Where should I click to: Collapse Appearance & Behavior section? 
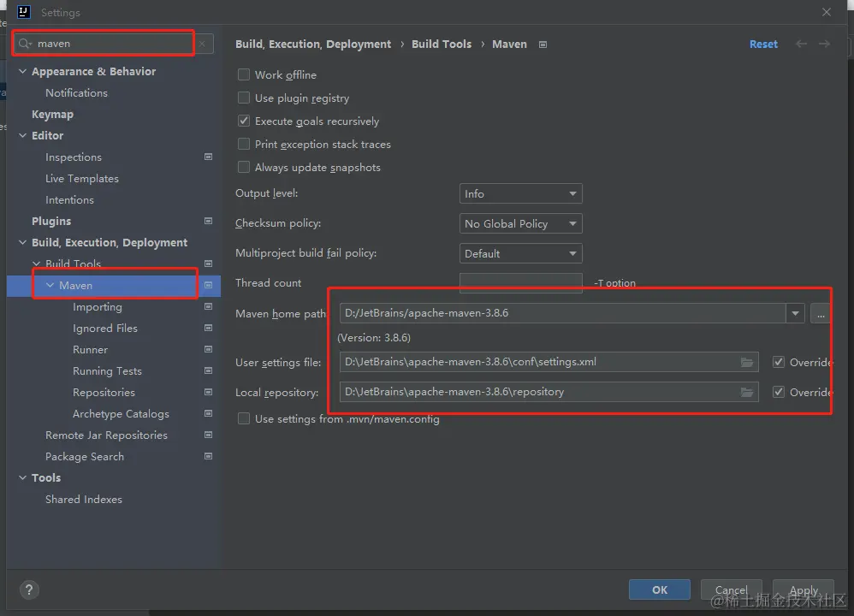coord(22,71)
